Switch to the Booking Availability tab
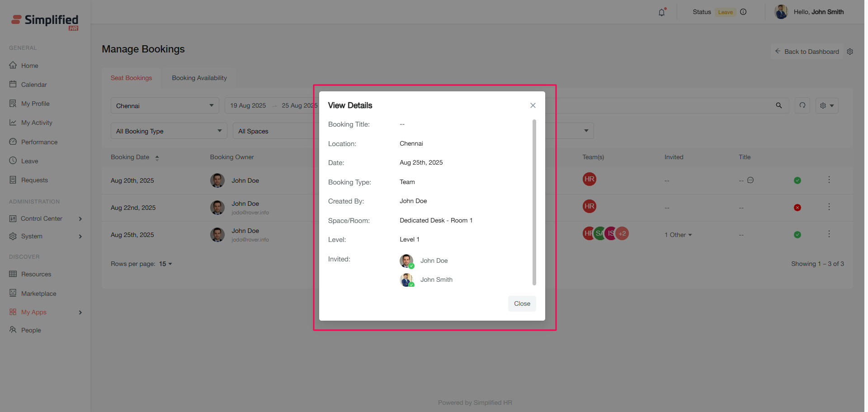The height and width of the screenshot is (412, 868). coord(199,78)
